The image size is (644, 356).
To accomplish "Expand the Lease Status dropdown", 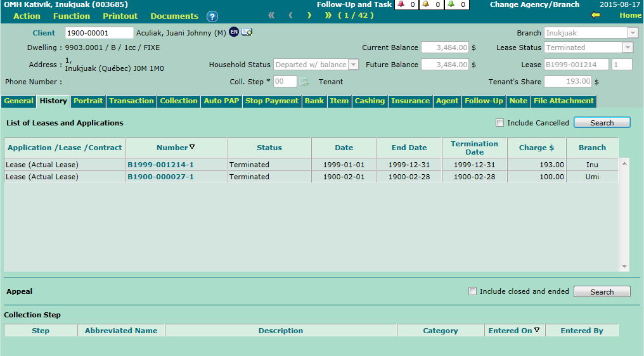I will (x=628, y=48).
